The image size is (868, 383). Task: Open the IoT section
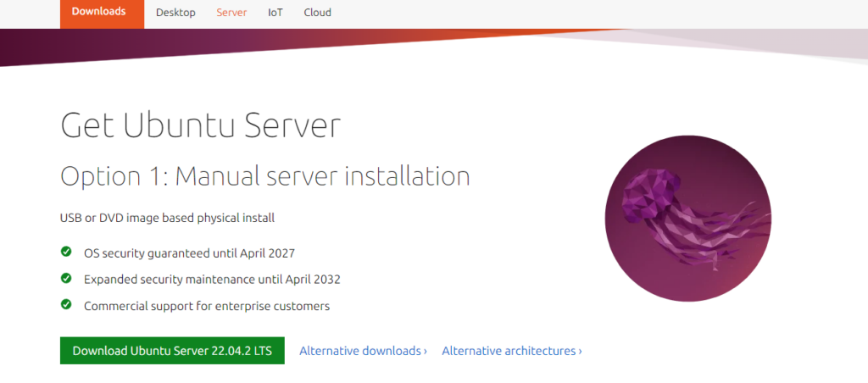click(275, 12)
